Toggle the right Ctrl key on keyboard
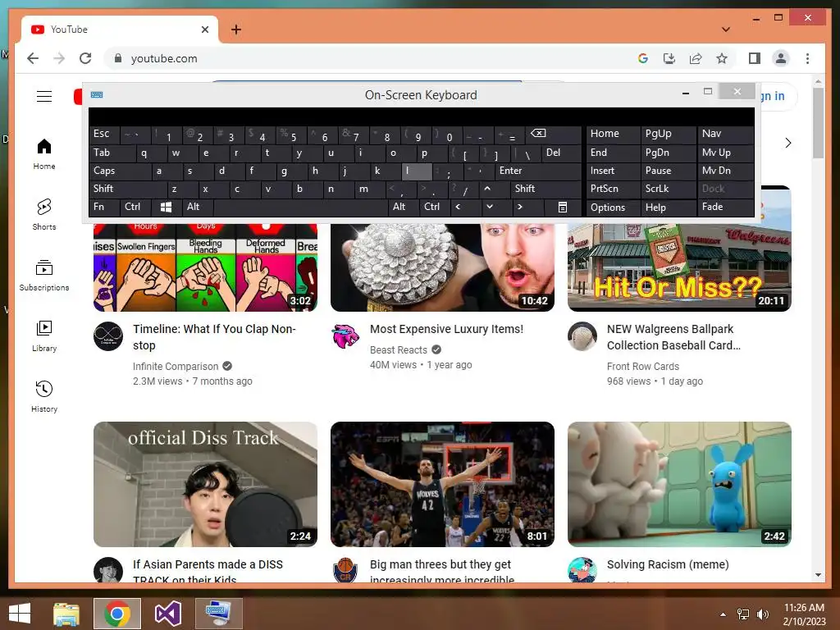The height and width of the screenshot is (630, 840). pos(434,207)
